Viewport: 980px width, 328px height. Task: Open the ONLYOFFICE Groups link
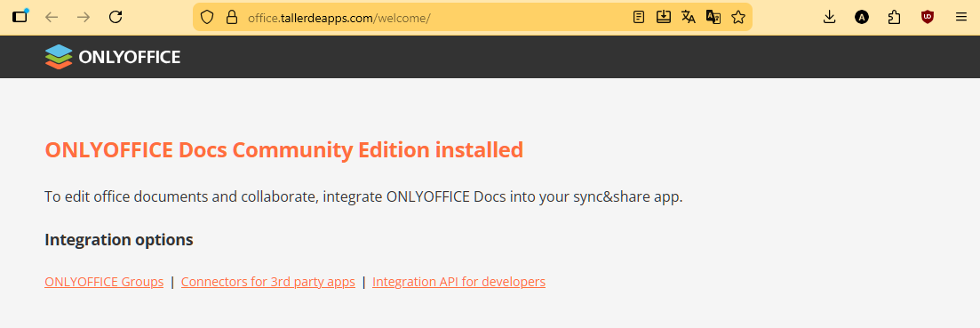tap(104, 282)
